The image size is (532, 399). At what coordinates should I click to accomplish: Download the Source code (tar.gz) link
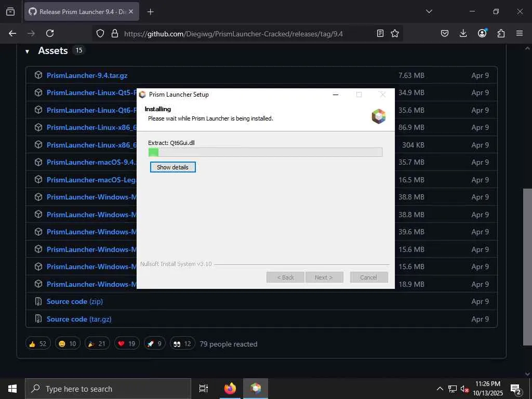(x=79, y=319)
